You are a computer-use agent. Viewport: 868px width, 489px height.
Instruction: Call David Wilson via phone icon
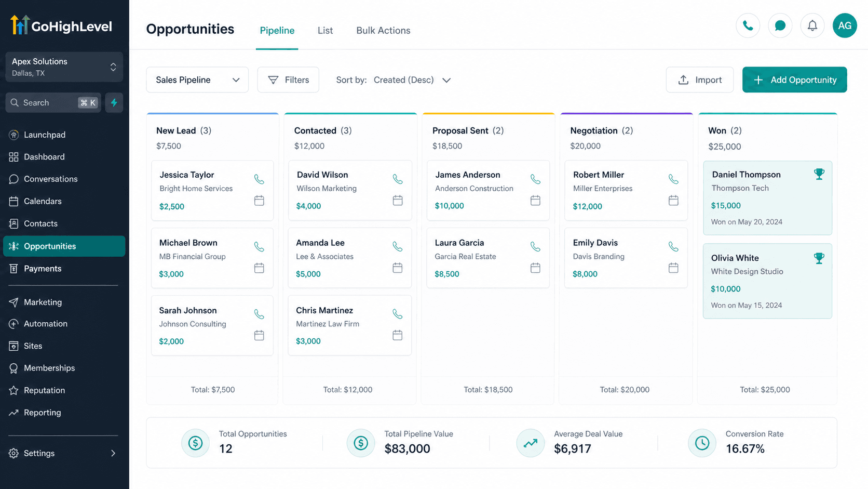(398, 179)
